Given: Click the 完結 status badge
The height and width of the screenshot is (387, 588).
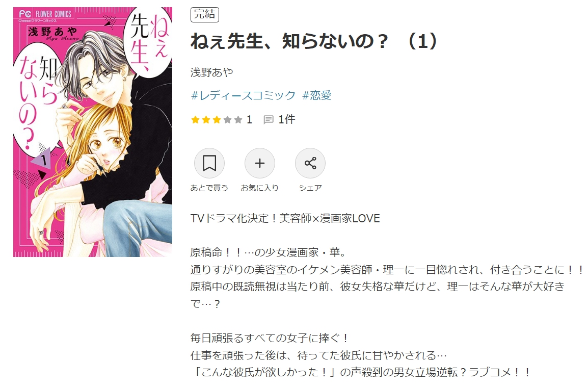Looking at the screenshot, I should [205, 15].
